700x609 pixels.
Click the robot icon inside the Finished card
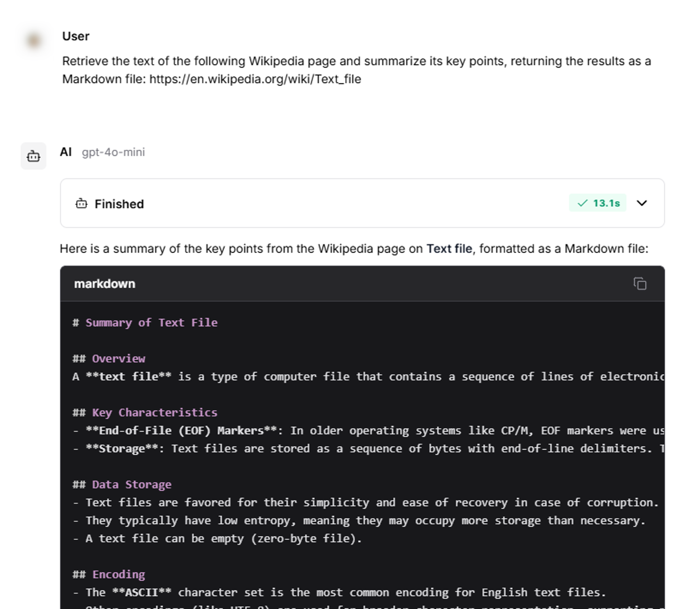click(x=81, y=203)
